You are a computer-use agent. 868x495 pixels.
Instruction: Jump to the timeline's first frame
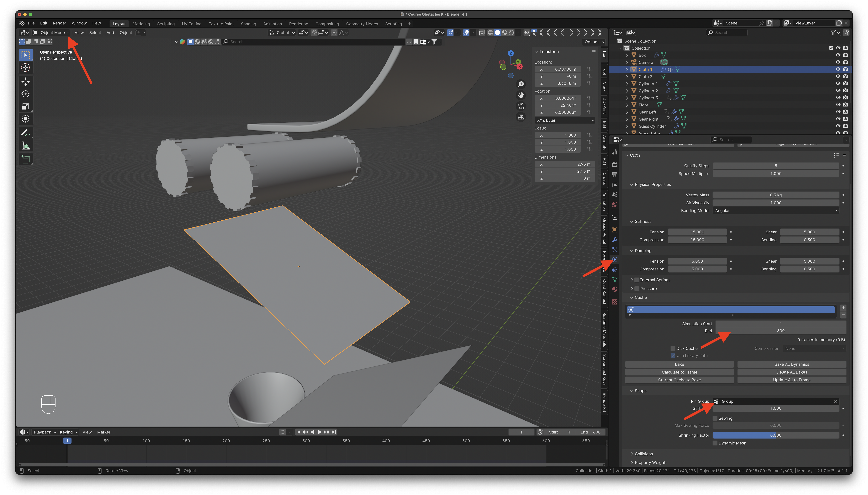pos(298,432)
